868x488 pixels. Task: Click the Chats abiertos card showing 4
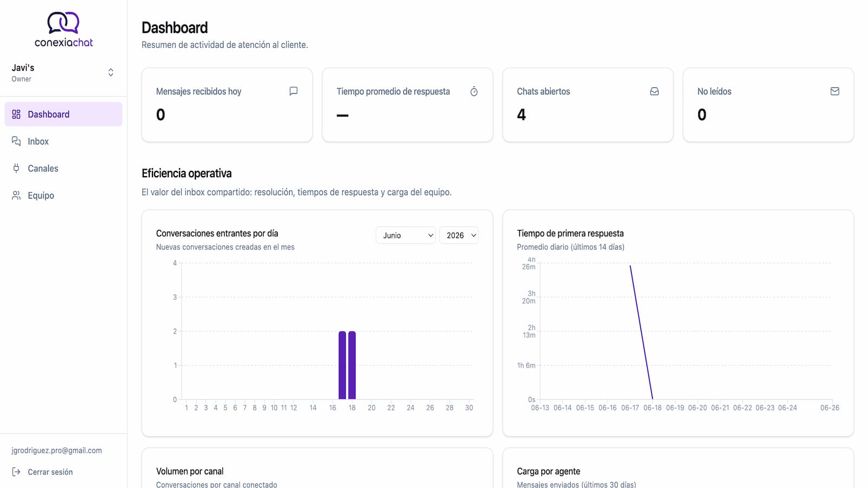[x=588, y=105]
